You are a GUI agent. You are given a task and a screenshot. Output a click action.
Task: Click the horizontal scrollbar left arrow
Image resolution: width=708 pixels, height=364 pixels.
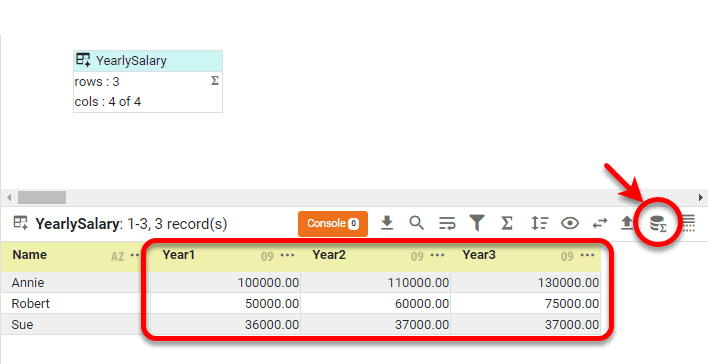tap(9, 197)
